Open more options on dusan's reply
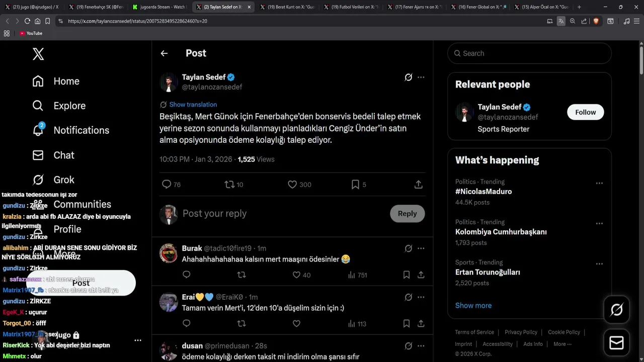This screenshot has height=362, width=644. [421, 346]
